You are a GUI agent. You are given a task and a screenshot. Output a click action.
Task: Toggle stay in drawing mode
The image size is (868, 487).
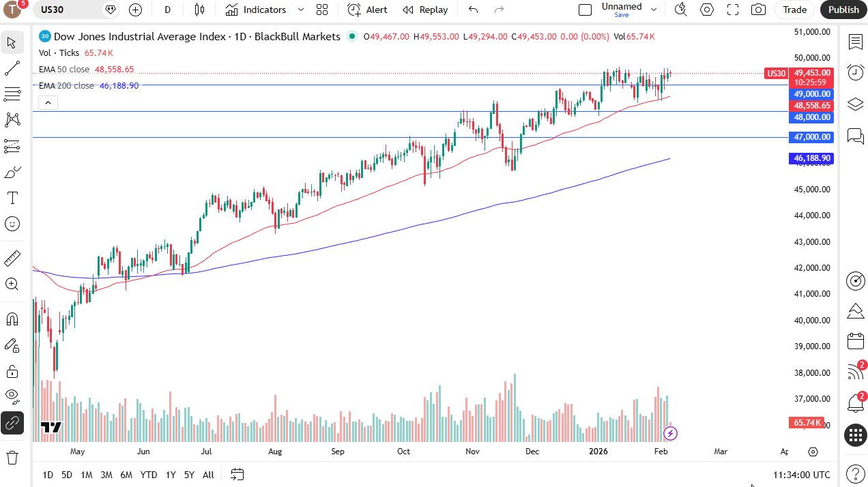(x=12, y=345)
